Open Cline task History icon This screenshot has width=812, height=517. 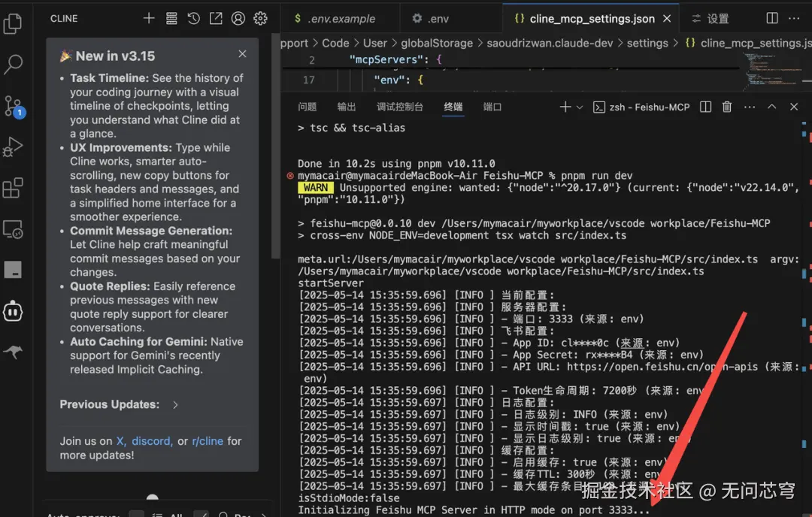click(x=194, y=19)
